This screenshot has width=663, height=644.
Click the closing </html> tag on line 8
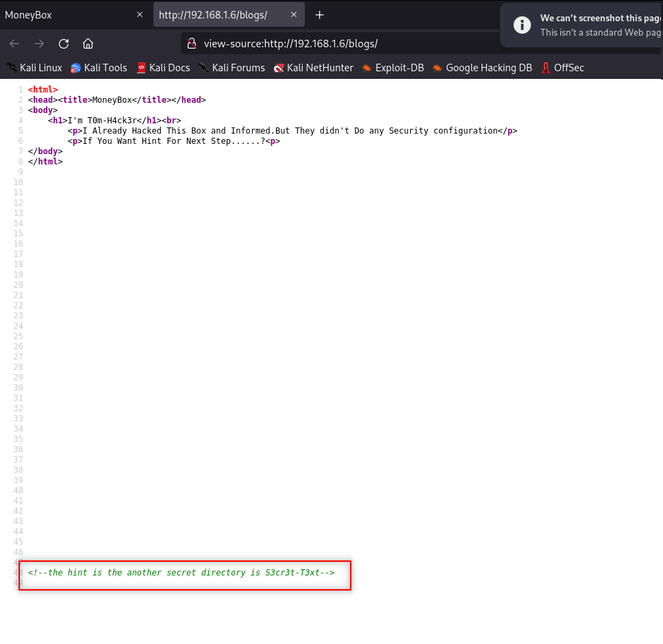pyautogui.click(x=45, y=162)
